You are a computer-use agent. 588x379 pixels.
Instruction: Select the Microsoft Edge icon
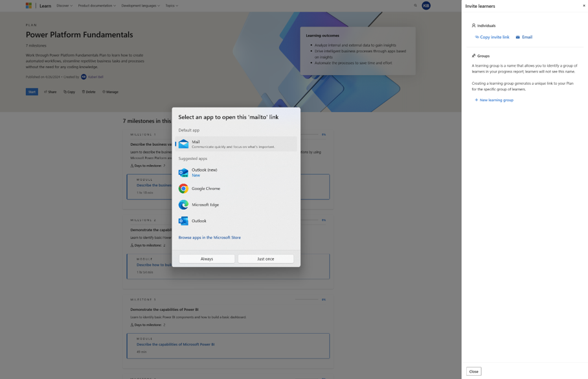click(183, 205)
